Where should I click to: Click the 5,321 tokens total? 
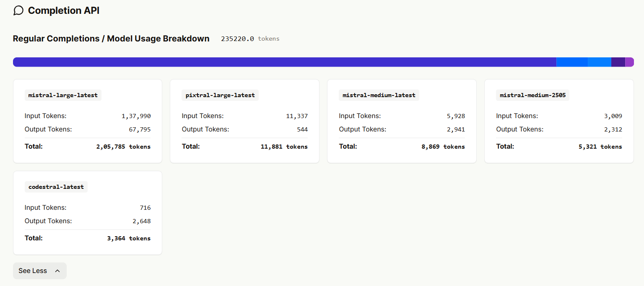click(600, 147)
